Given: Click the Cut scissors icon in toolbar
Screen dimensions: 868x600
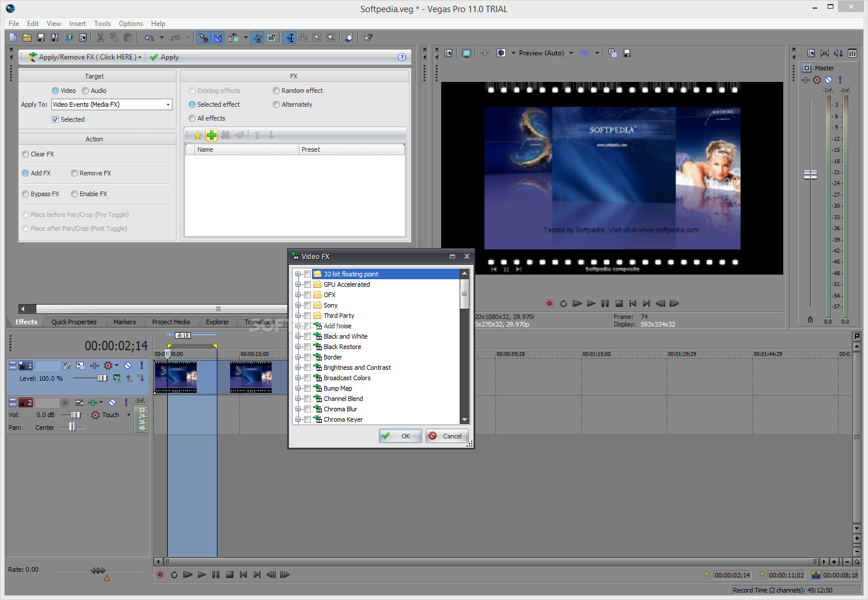Looking at the screenshot, I should pyautogui.click(x=100, y=37).
